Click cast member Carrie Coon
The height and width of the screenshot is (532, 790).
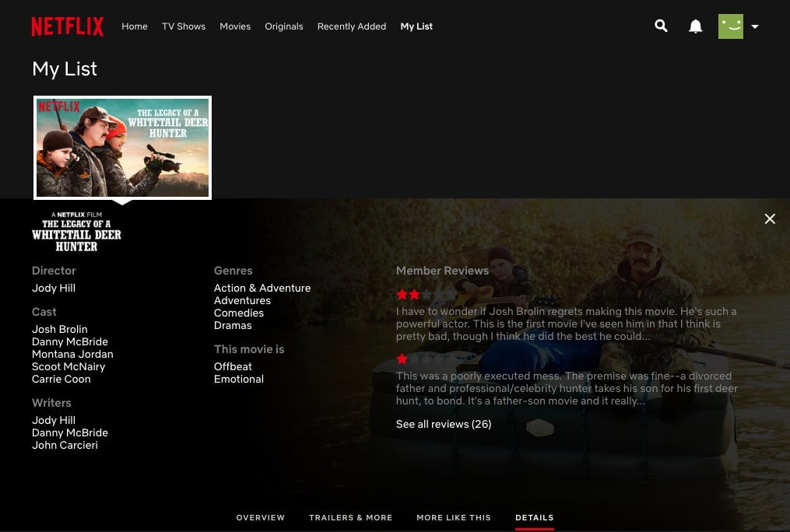61,379
